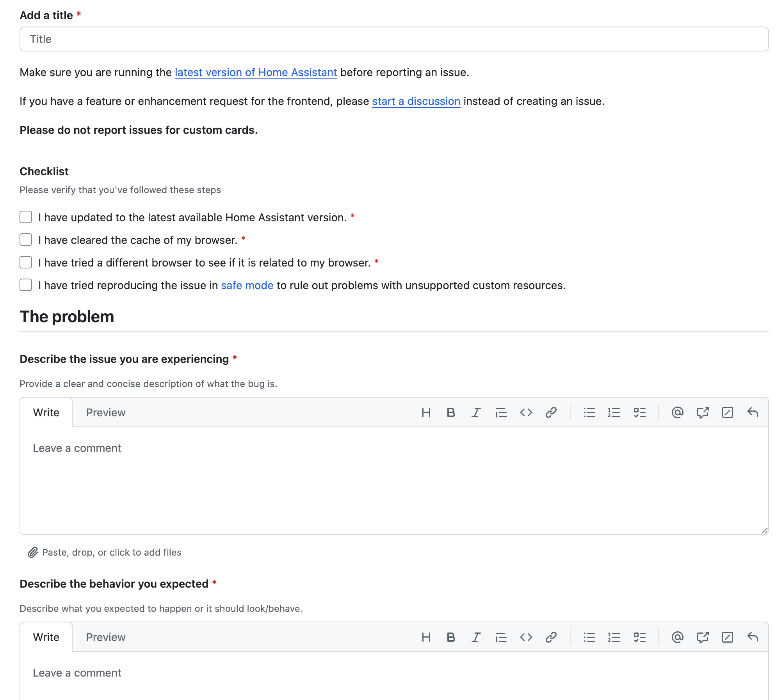
Task: Insert quote in expected behavior toolbar
Action: coord(501,637)
